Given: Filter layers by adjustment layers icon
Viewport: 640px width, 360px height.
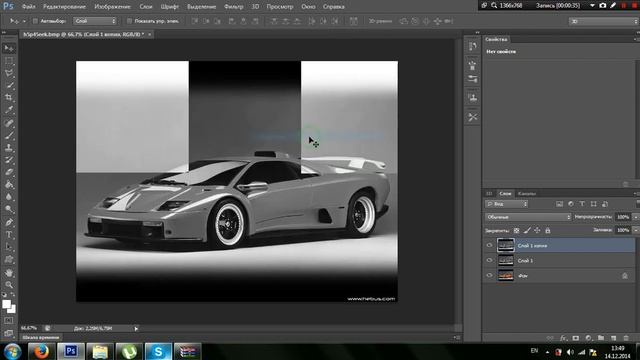Looking at the screenshot, I should (571, 204).
